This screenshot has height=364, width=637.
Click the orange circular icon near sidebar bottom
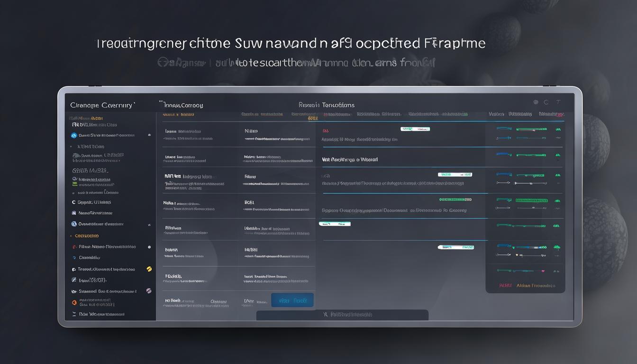[x=74, y=302]
